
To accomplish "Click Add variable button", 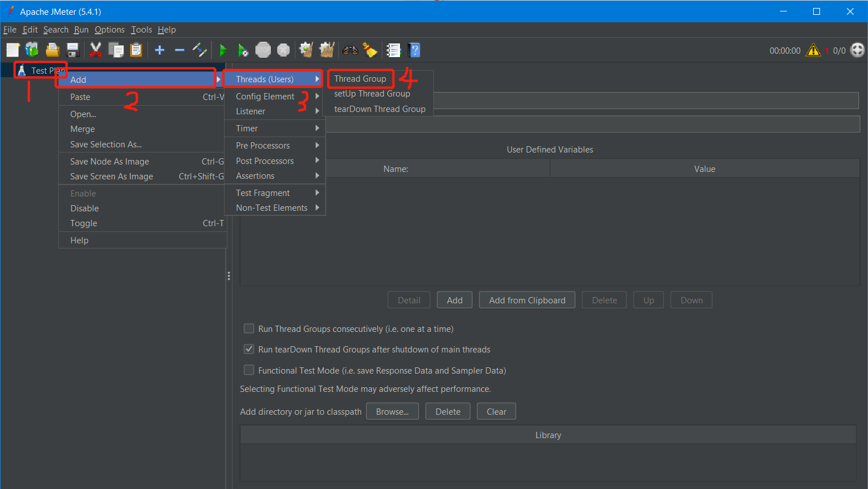I will click(x=455, y=300).
